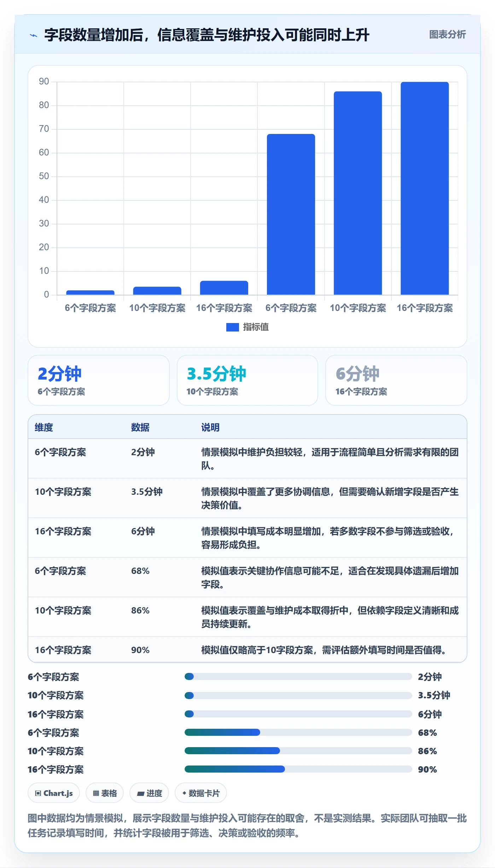Click the 2分钟 data card
This screenshot has height=868, width=495.
coord(99,380)
